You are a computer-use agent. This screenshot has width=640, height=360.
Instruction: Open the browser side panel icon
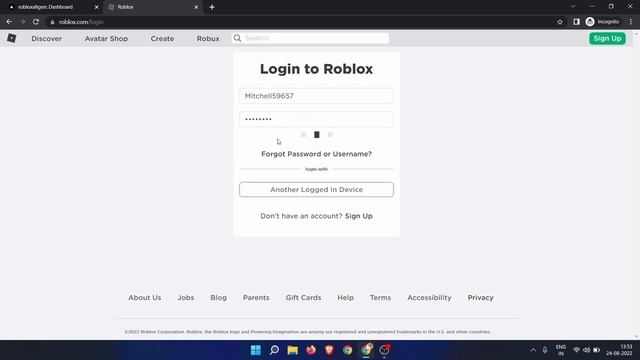(576, 22)
